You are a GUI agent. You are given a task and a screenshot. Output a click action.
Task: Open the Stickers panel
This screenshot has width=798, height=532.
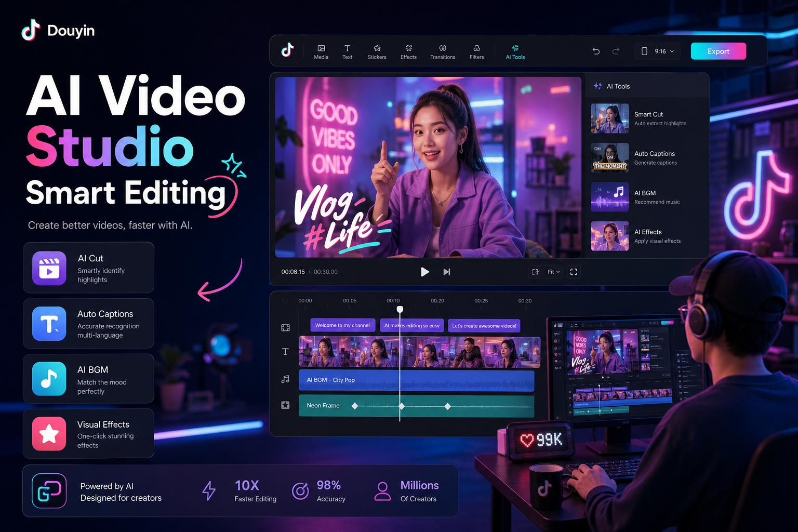coord(377,52)
